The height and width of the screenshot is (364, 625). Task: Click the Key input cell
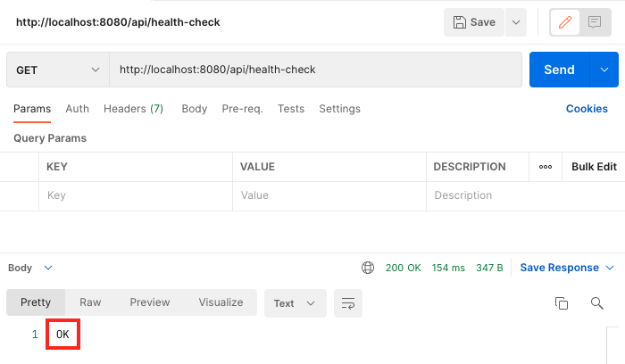(136, 195)
